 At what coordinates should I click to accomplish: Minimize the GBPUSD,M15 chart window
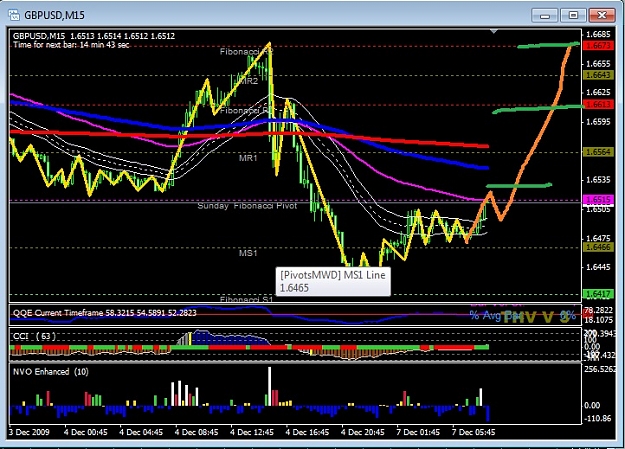point(545,16)
